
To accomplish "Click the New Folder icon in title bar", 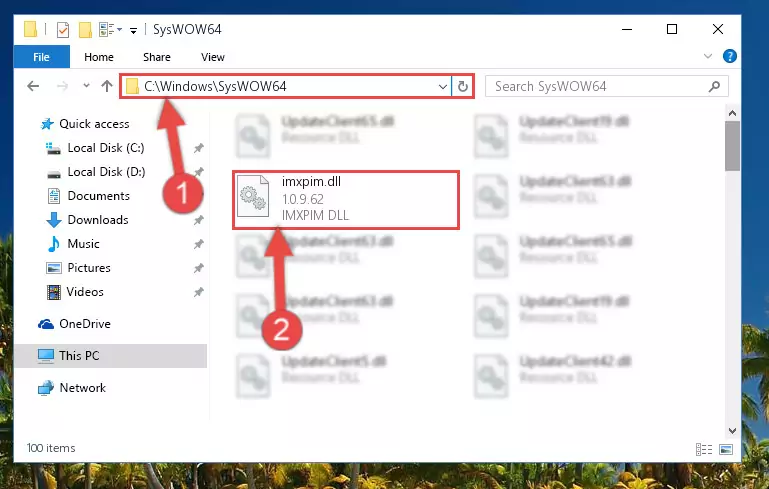I will 85,30.
